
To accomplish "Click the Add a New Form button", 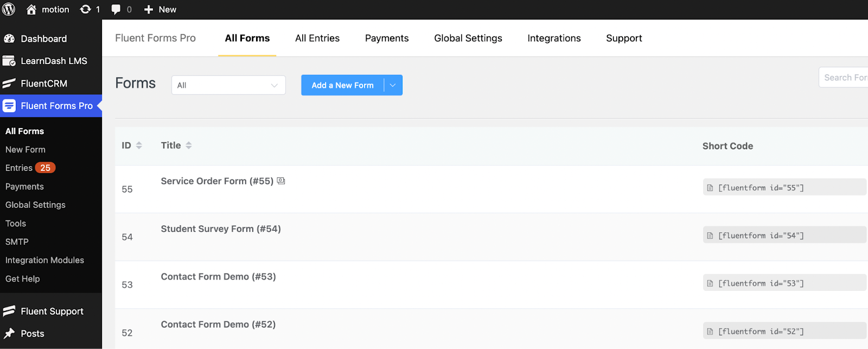I will pyautogui.click(x=342, y=85).
